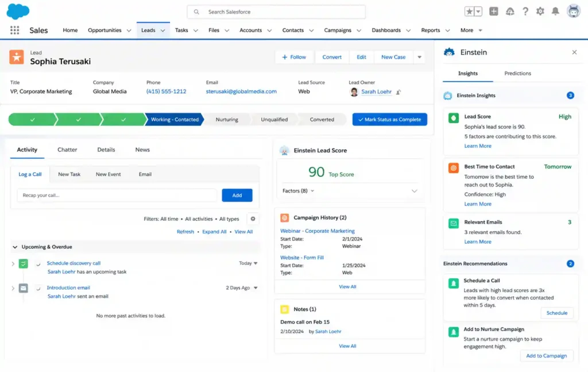Click the green Lead Score insight icon

pos(454,118)
